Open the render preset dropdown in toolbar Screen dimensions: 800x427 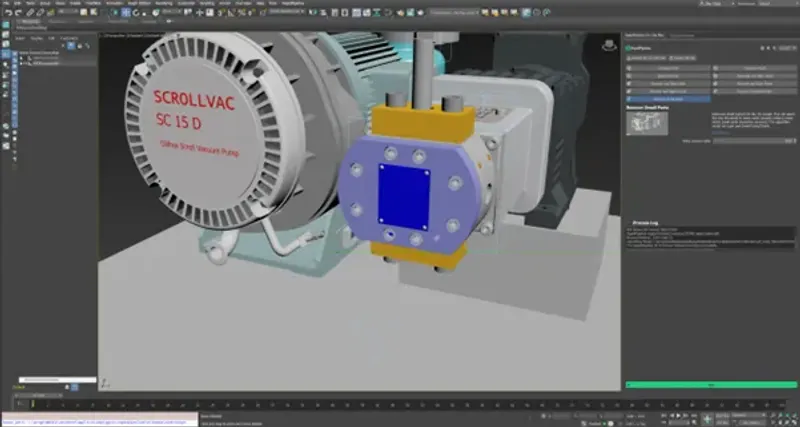pos(454,12)
